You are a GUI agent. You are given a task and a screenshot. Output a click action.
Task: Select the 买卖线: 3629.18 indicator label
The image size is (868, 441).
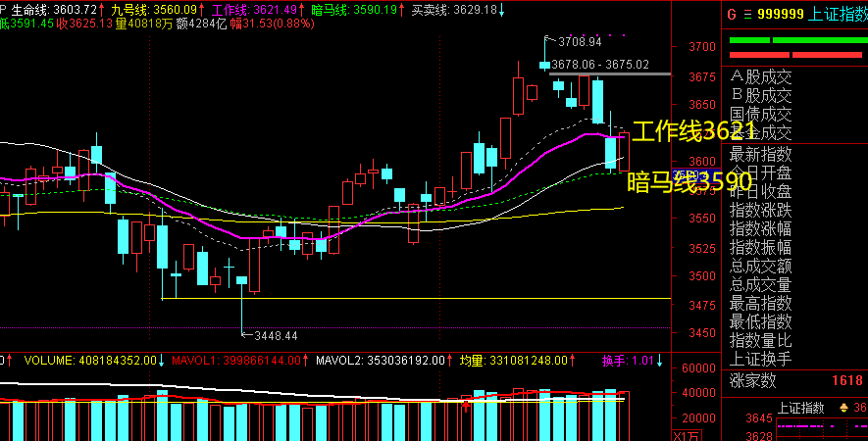pos(454,10)
